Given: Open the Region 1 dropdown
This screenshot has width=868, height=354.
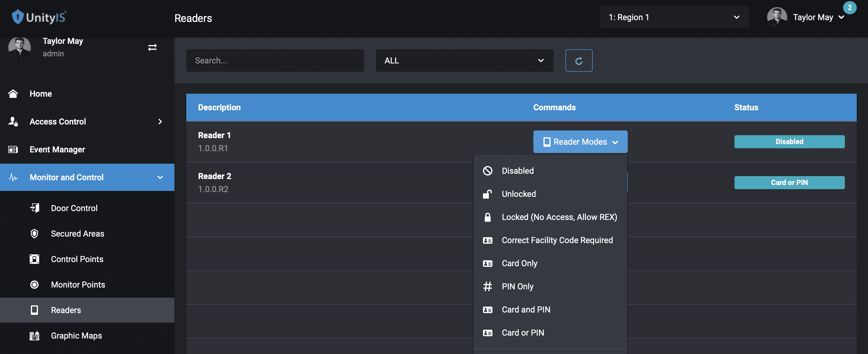Looking at the screenshot, I should [x=674, y=17].
